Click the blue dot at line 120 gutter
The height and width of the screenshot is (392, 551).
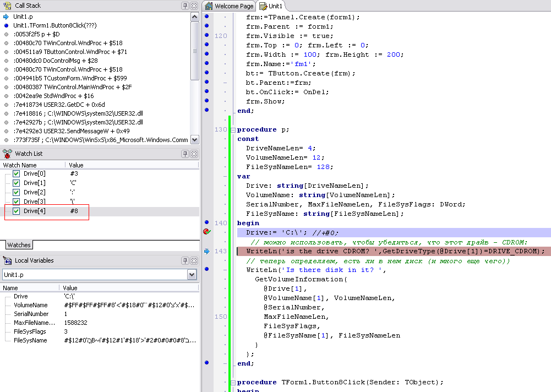(x=207, y=36)
